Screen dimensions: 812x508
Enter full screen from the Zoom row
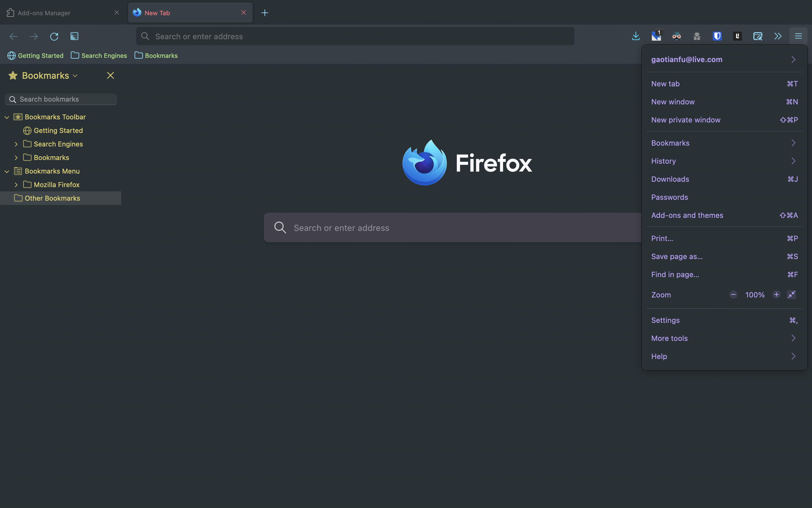click(x=791, y=295)
